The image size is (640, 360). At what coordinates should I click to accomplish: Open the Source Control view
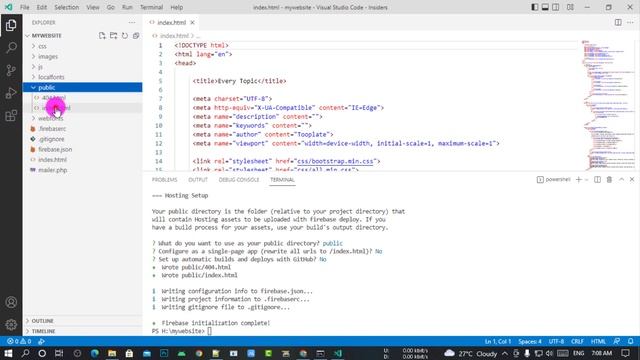[11, 70]
